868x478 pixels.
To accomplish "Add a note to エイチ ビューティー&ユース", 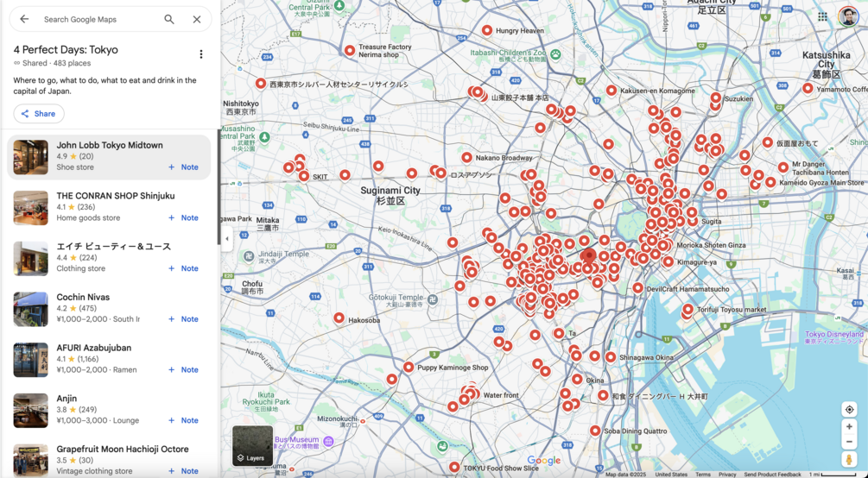I will point(183,268).
